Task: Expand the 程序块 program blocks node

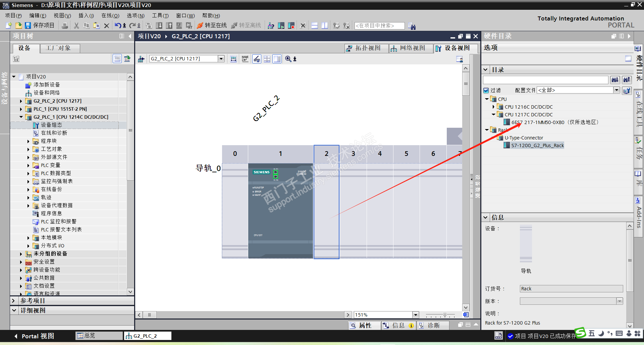Action: [x=28, y=141]
